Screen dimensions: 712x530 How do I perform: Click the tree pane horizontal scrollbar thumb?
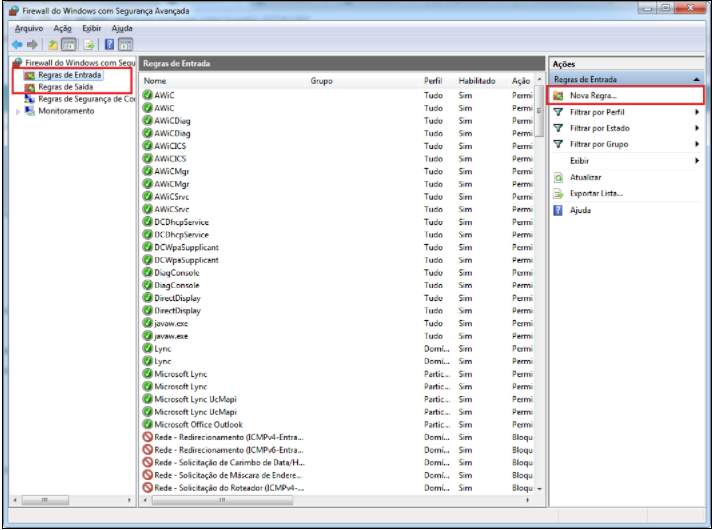tap(45, 500)
